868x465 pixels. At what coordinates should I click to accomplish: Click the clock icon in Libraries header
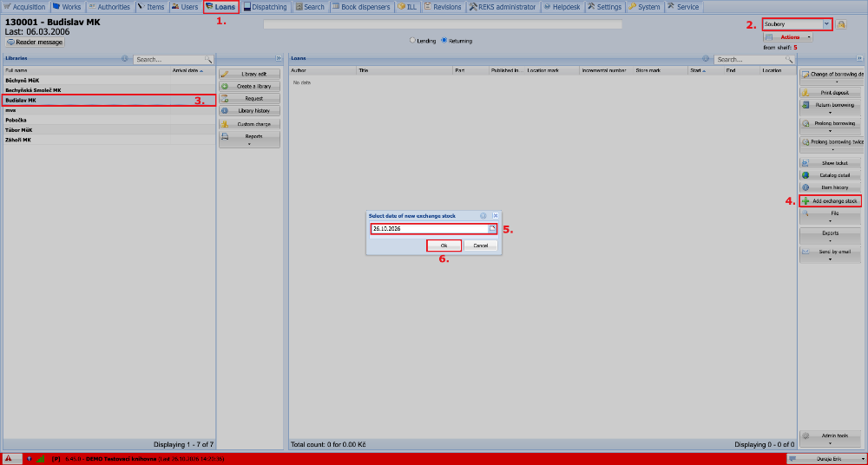tap(124, 58)
